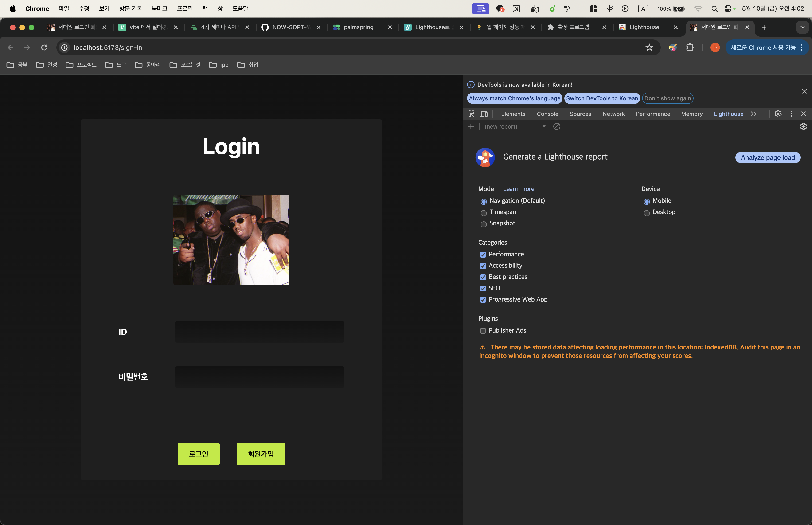Click the ID input field
Viewport: 812px width, 525px height.
pos(259,332)
